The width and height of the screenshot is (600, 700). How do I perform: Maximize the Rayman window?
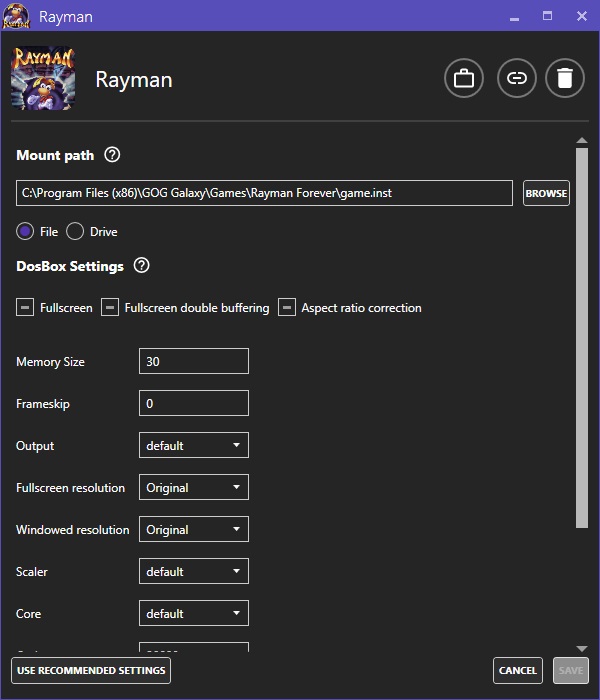click(x=547, y=16)
